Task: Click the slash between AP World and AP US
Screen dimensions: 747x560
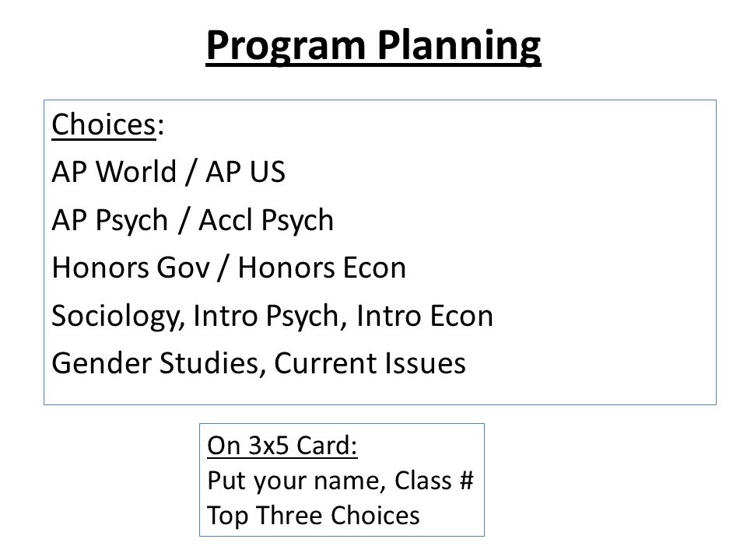Action: point(191,171)
